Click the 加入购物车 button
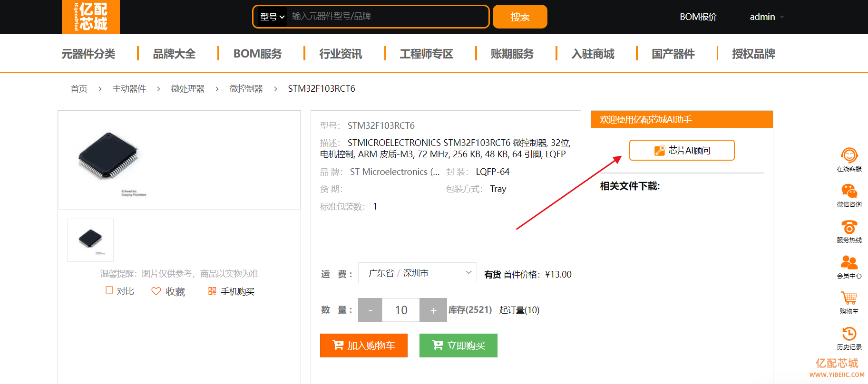Viewport: 868px width, 384px height. pos(363,346)
